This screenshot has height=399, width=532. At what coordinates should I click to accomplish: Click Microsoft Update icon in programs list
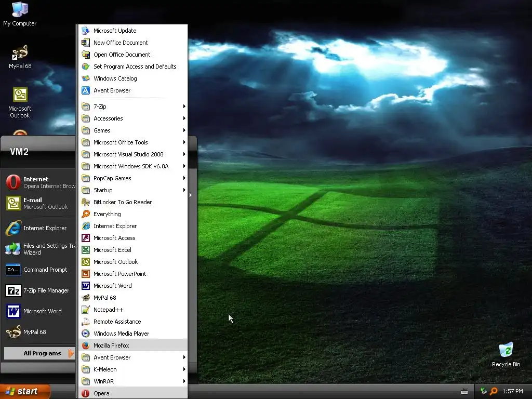pyautogui.click(x=86, y=31)
